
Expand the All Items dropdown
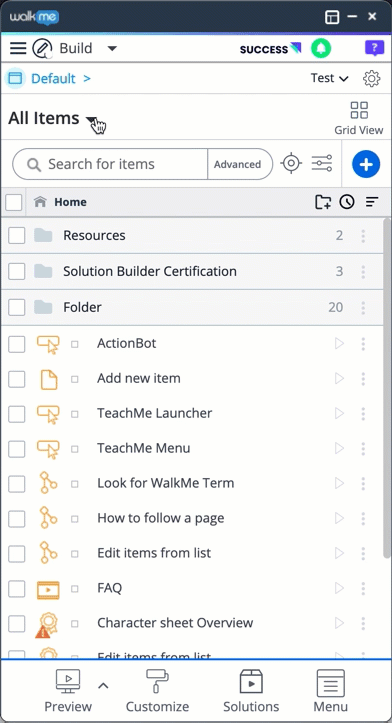coord(91,119)
